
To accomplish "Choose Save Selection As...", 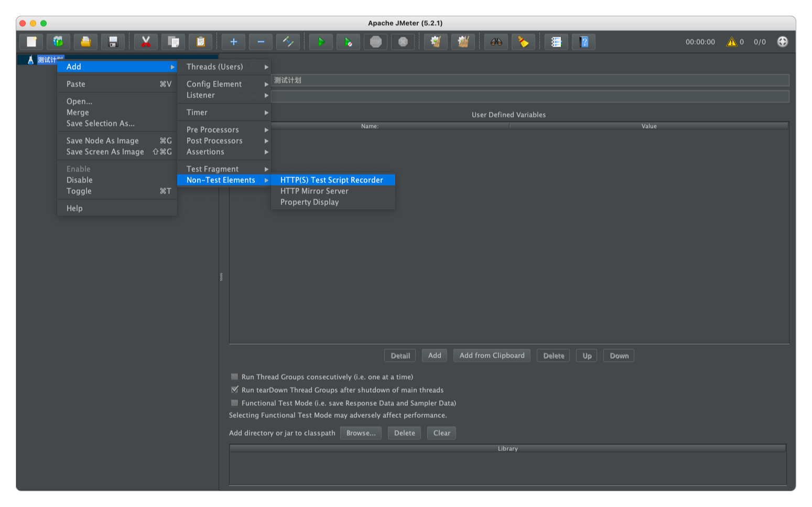I will tap(117, 123).
